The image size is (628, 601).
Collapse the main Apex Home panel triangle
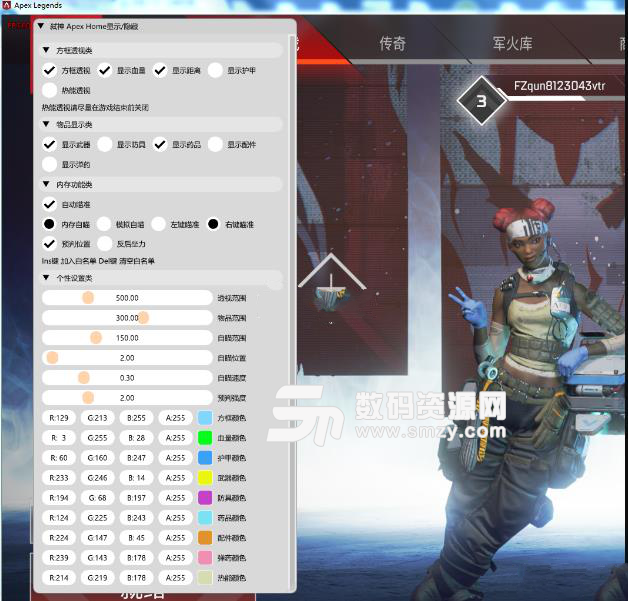pos(40,26)
